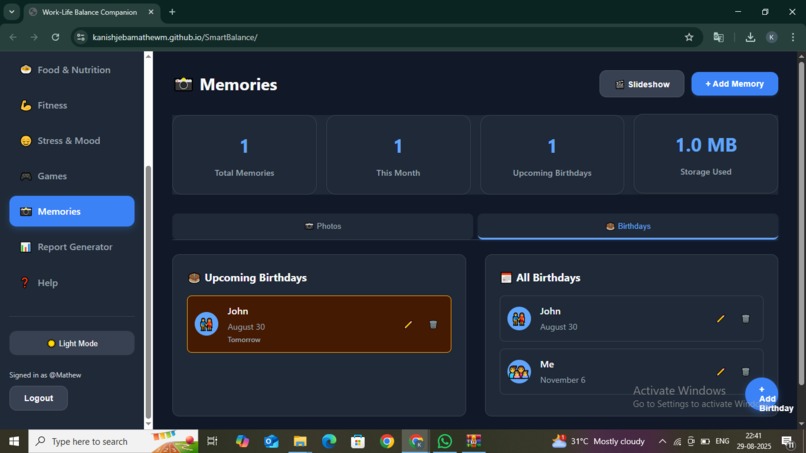Bookmark this page with the star
The height and width of the screenshot is (453, 806).
click(x=689, y=37)
